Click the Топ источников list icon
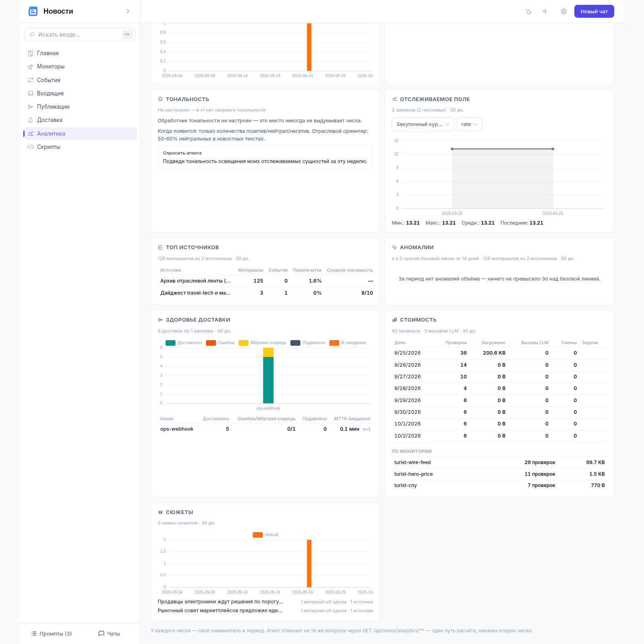This screenshot has width=644, height=644. click(x=160, y=248)
